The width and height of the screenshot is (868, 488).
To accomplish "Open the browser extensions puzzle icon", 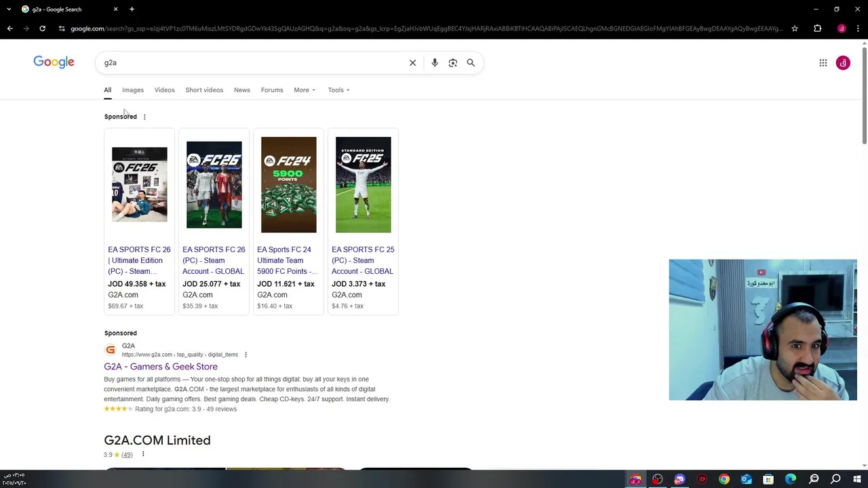I will pyautogui.click(x=817, y=28).
